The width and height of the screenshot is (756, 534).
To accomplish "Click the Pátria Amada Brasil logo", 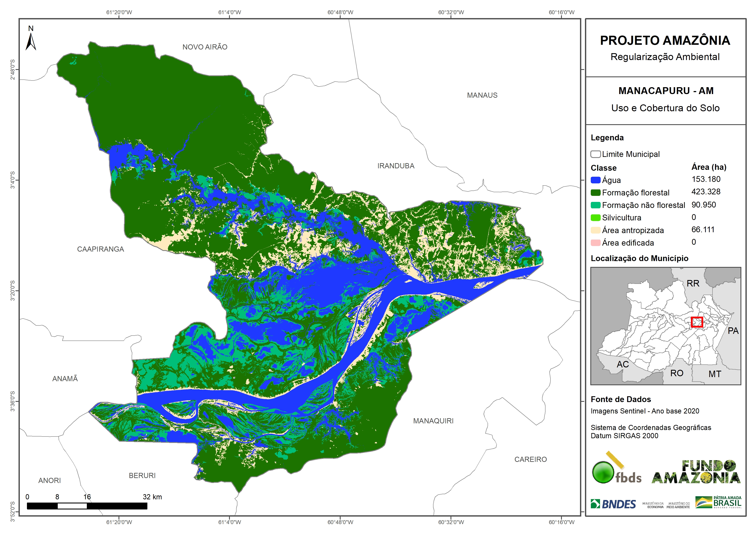I will (719, 502).
